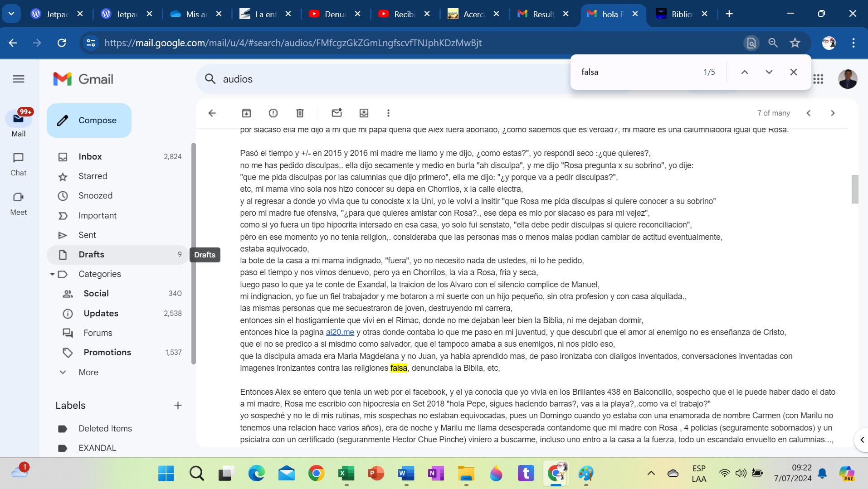Archive the open email
This screenshot has height=489, width=868.
(246, 113)
